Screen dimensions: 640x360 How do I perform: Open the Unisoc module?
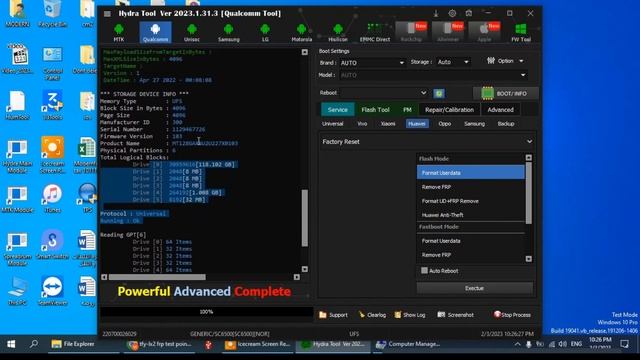[x=192, y=32]
